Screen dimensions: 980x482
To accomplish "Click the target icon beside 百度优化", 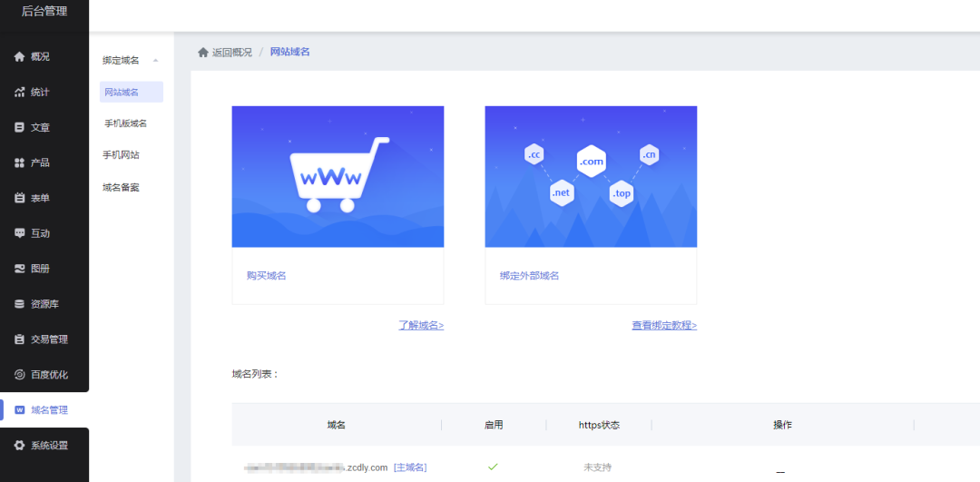I will (19, 375).
